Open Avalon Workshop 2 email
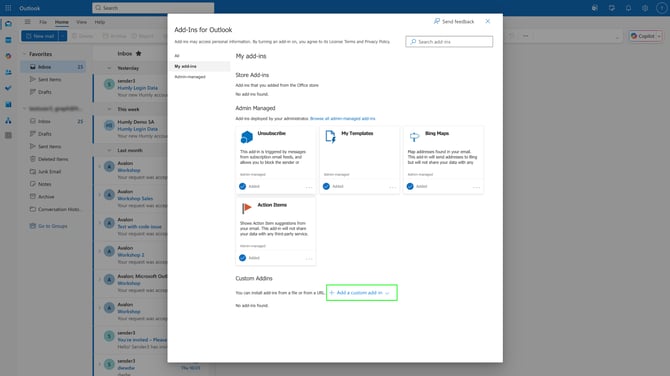The image size is (670, 376). 130,255
